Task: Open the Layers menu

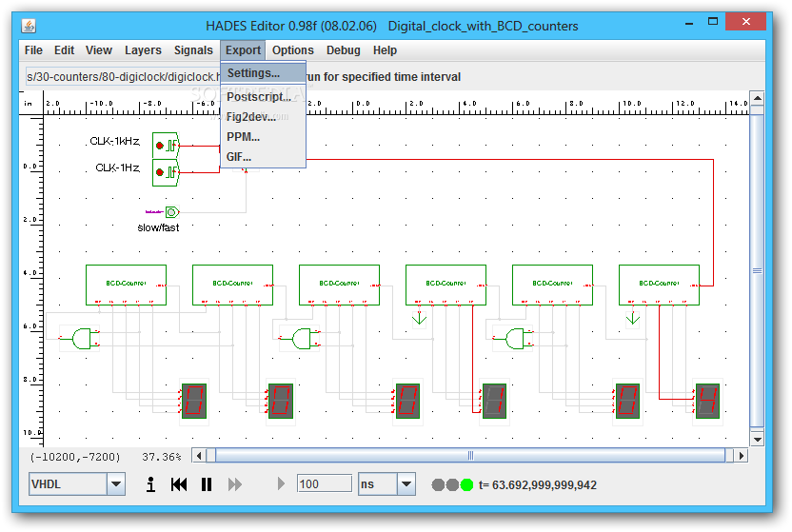Action: pyautogui.click(x=143, y=50)
